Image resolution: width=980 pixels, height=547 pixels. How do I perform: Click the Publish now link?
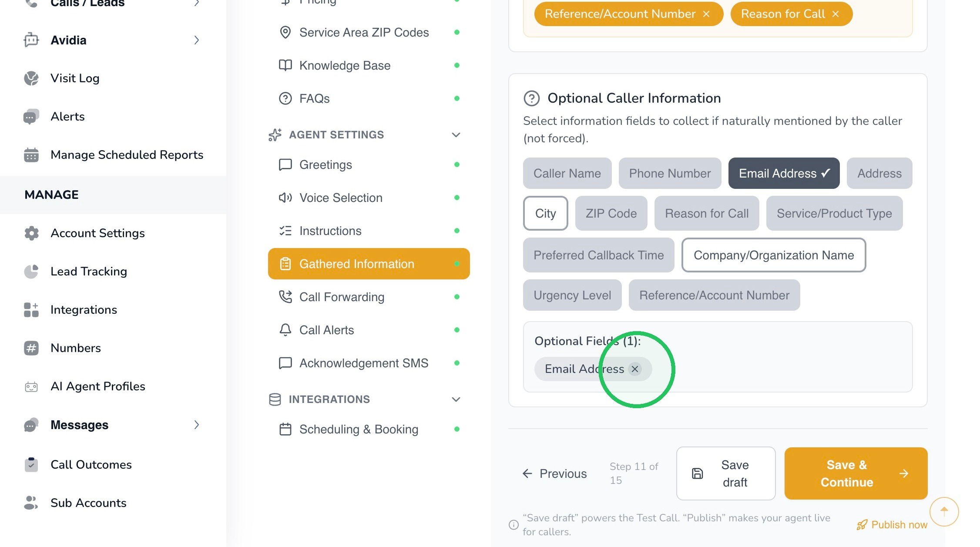point(892,524)
